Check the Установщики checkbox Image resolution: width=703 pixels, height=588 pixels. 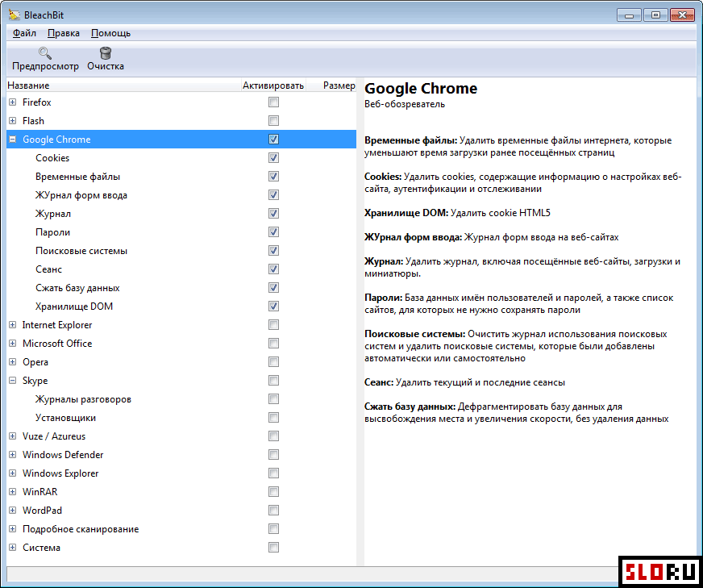tap(273, 418)
